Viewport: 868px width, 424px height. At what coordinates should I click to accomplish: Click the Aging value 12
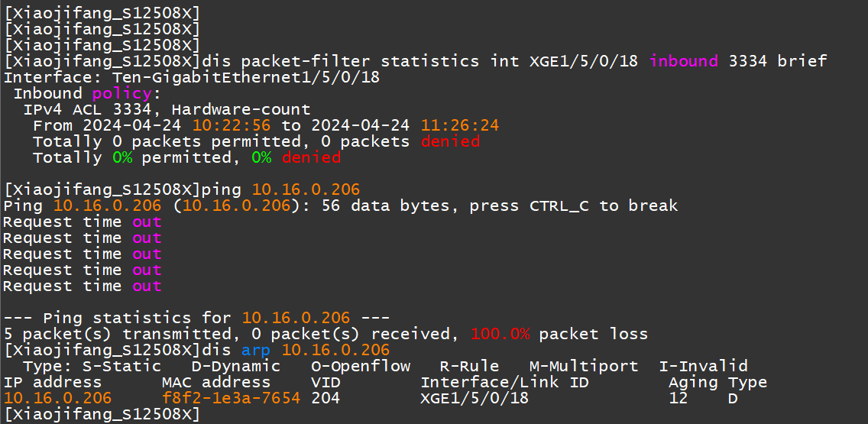click(678, 398)
